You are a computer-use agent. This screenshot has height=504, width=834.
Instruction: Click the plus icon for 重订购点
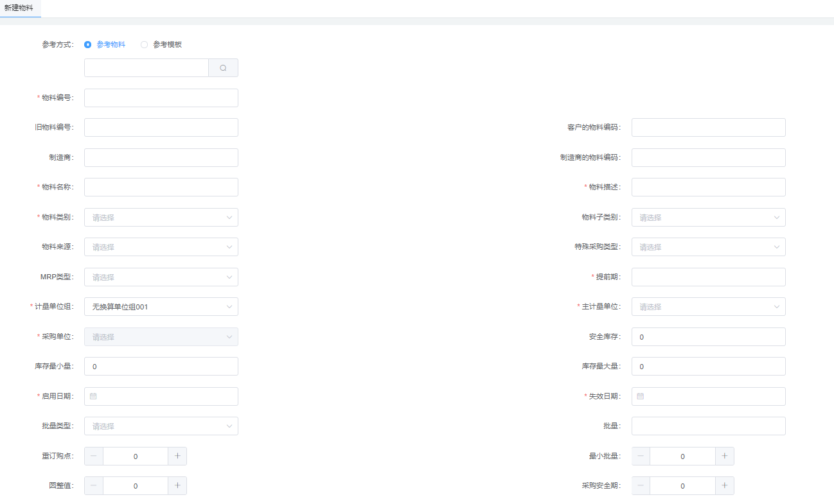click(x=177, y=456)
